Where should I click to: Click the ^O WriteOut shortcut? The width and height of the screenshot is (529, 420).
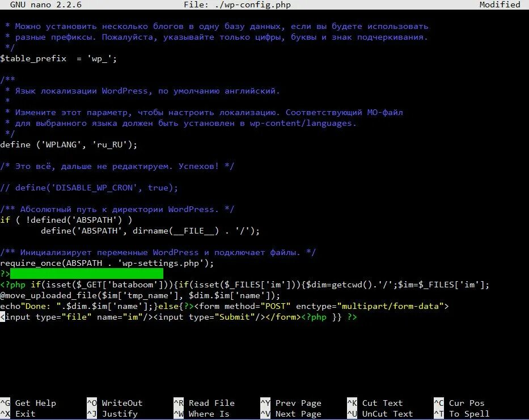pyautogui.click(x=115, y=403)
